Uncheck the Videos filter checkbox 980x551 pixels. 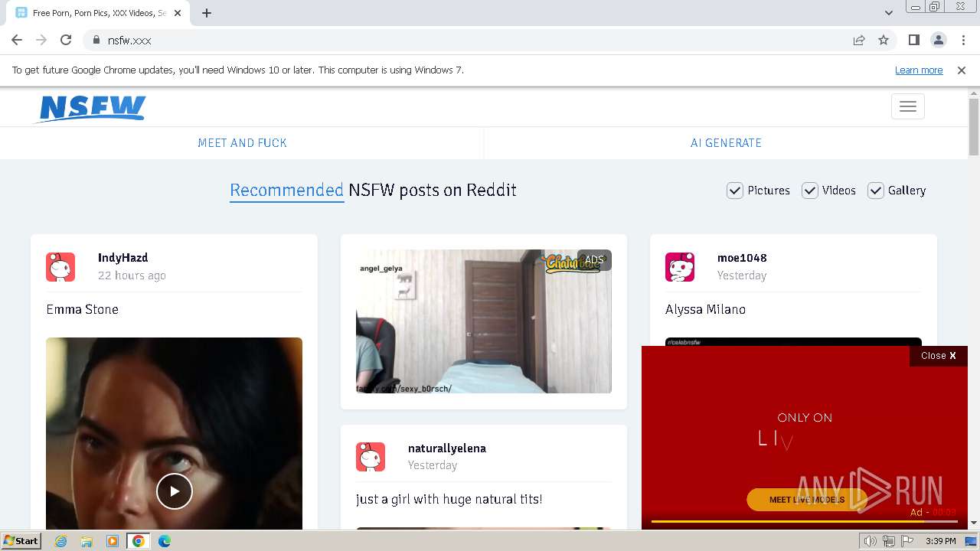pyautogui.click(x=810, y=191)
